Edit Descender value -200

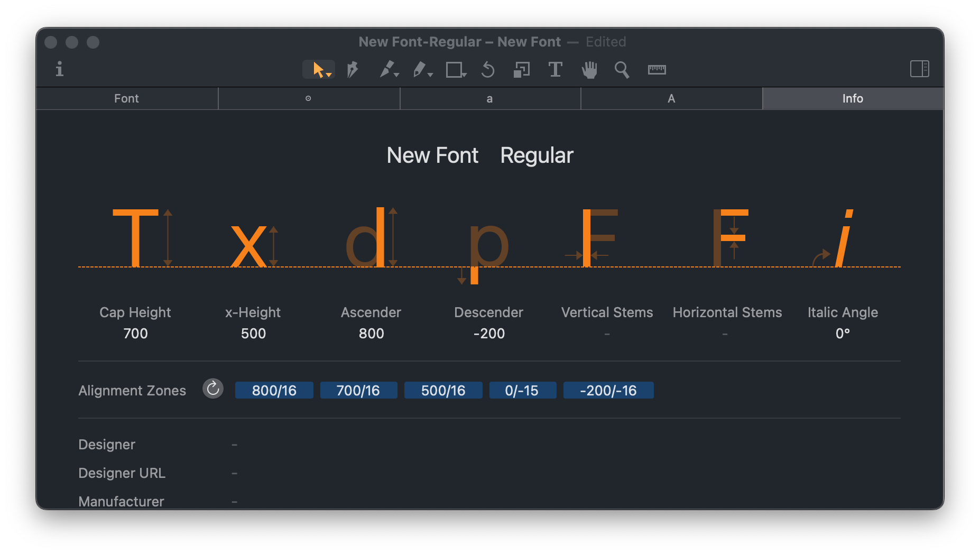click(x=489, y=334)
